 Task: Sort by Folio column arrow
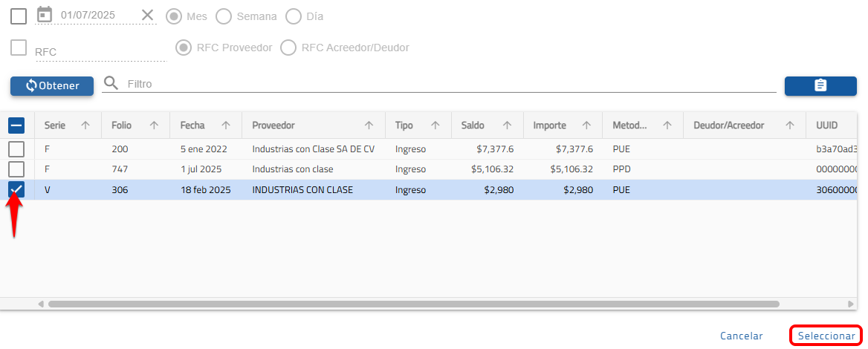(154, 125)
